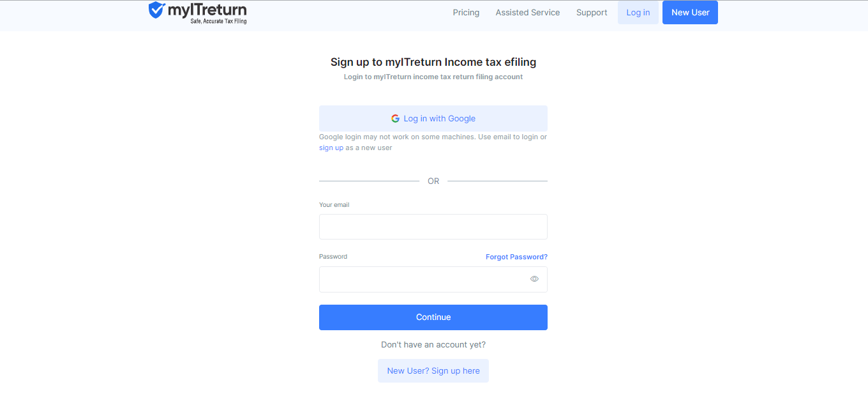Open the Forgot Password? link
Screen dimensions: 868x396
point(516,257)
